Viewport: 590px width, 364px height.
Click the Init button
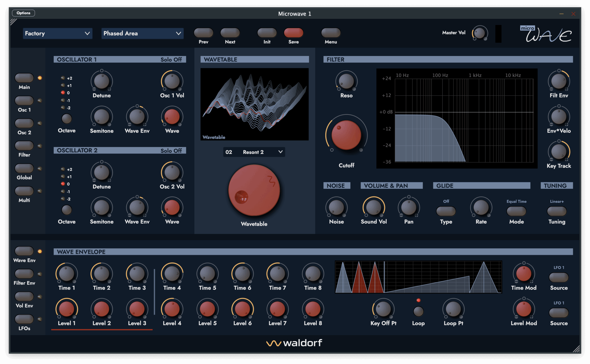pyautogui.click(x=267, y=32)
